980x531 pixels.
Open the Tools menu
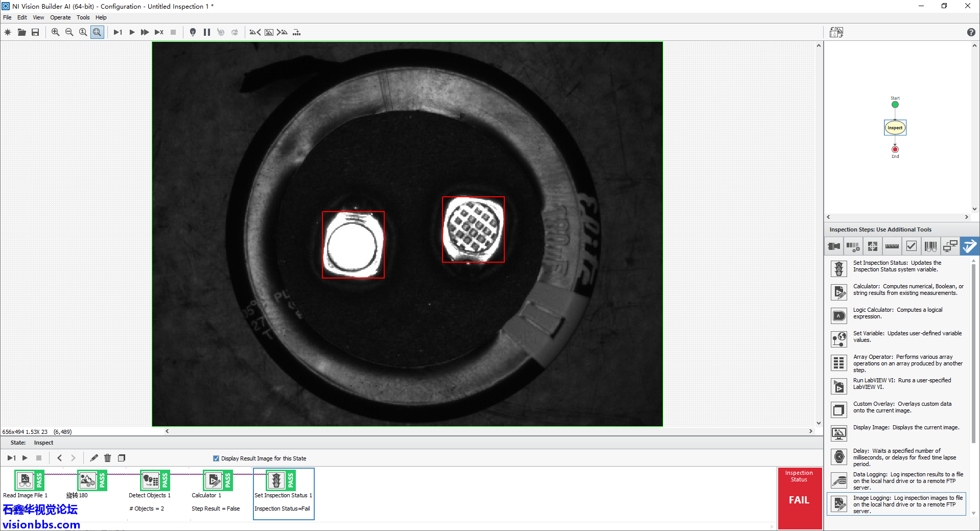[83, 17]
